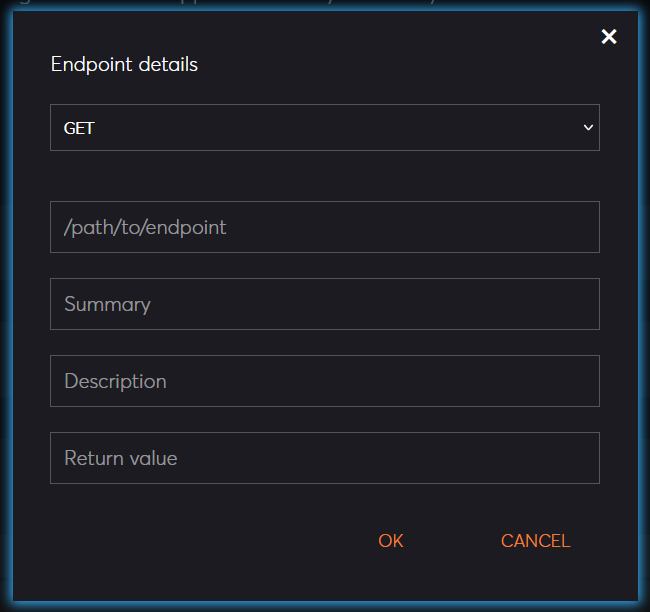Click the orange OK text

[x=390, y=541]
